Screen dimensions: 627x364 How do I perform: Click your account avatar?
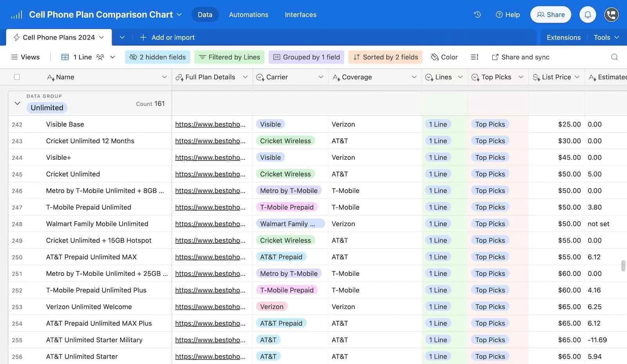pyautogui.click(x=611, y=14)
